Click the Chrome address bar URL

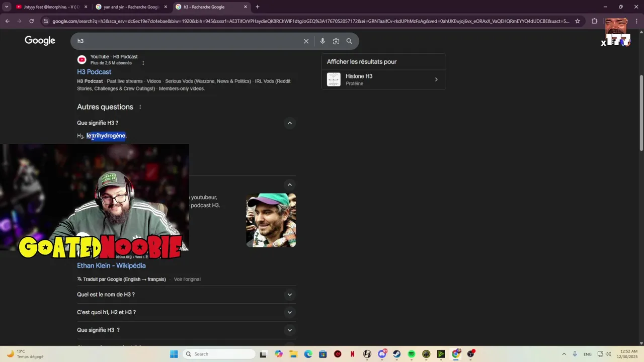tap(310, 21)
